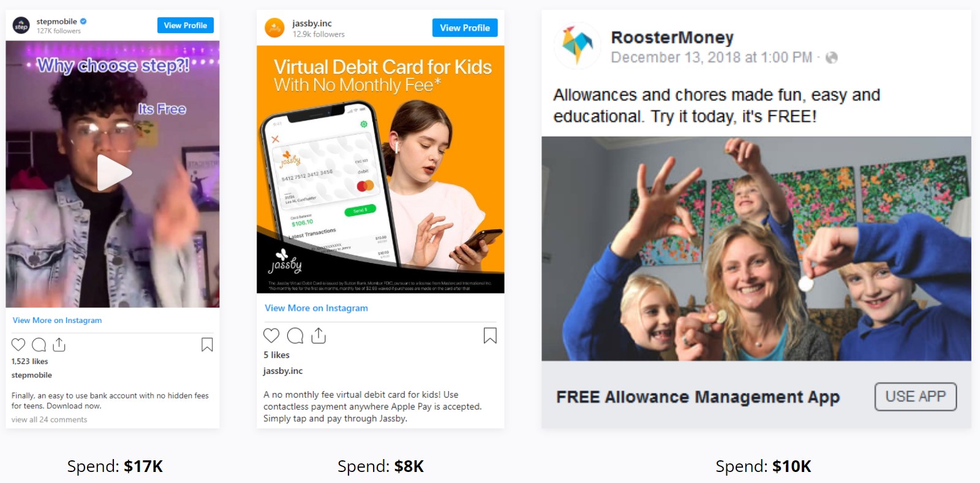Click View Profile button for jassby.inc
The height and width of the screenshot is (483, 980).
click(465, 28)
